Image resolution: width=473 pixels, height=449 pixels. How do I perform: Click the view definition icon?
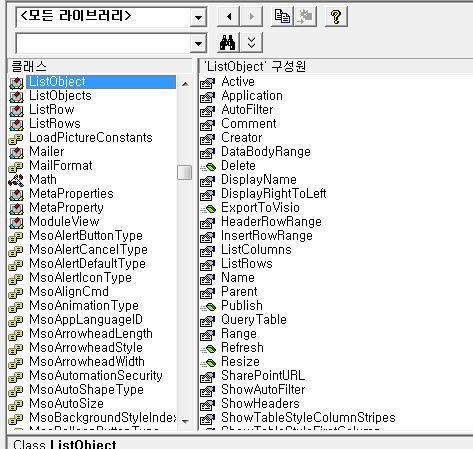point(305,16)
